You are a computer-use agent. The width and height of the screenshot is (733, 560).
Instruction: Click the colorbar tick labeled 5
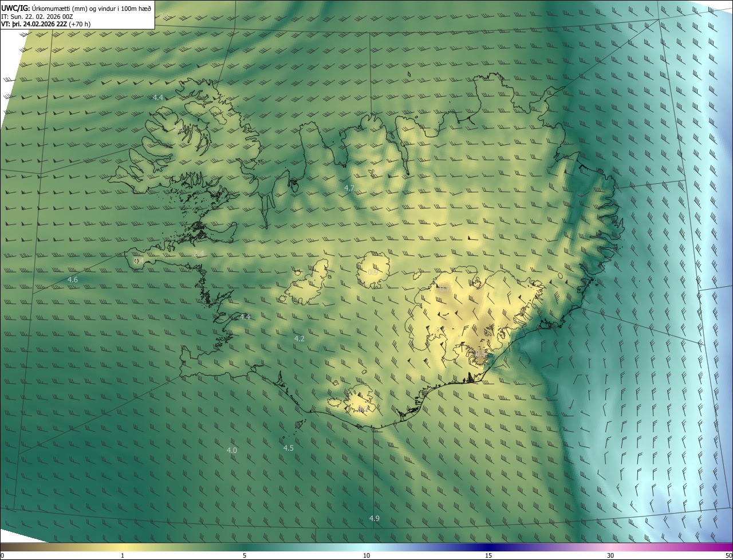[x=245, y=555]
